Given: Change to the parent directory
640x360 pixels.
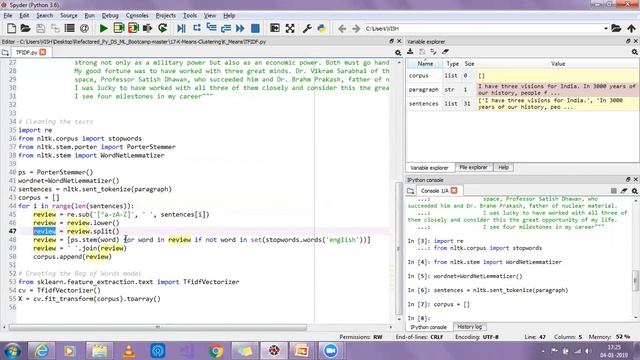Looking at the screenshot, I should tap(631, 28).
